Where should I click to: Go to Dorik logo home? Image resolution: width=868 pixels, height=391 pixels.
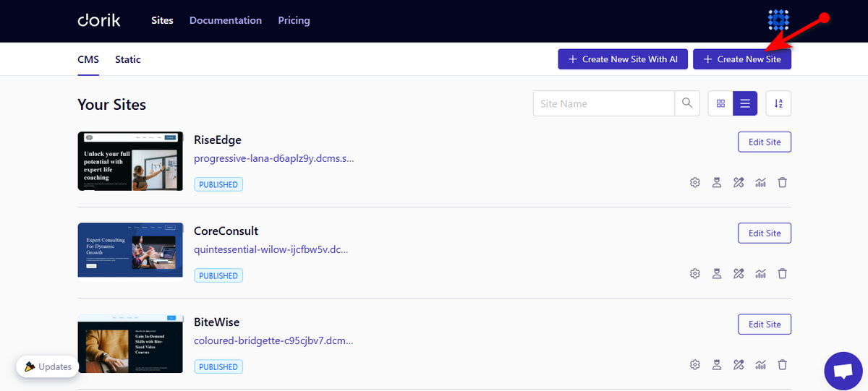pos(99,20)
